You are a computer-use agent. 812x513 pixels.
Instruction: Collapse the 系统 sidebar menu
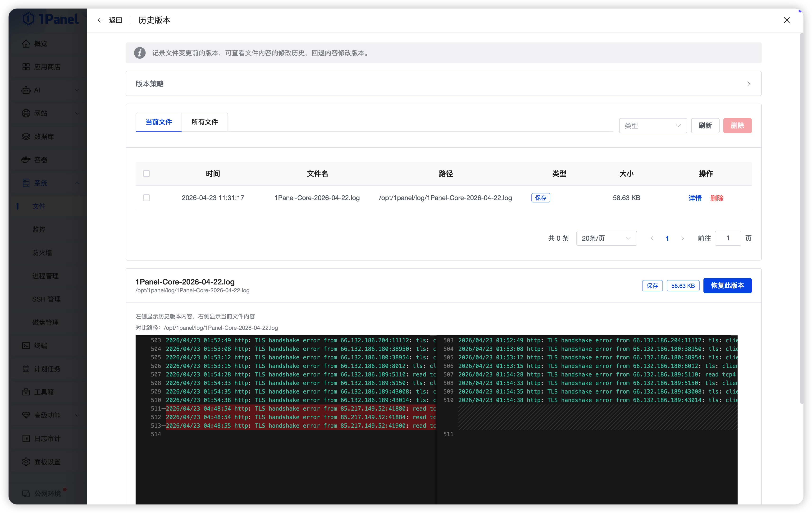pos(77,183)
